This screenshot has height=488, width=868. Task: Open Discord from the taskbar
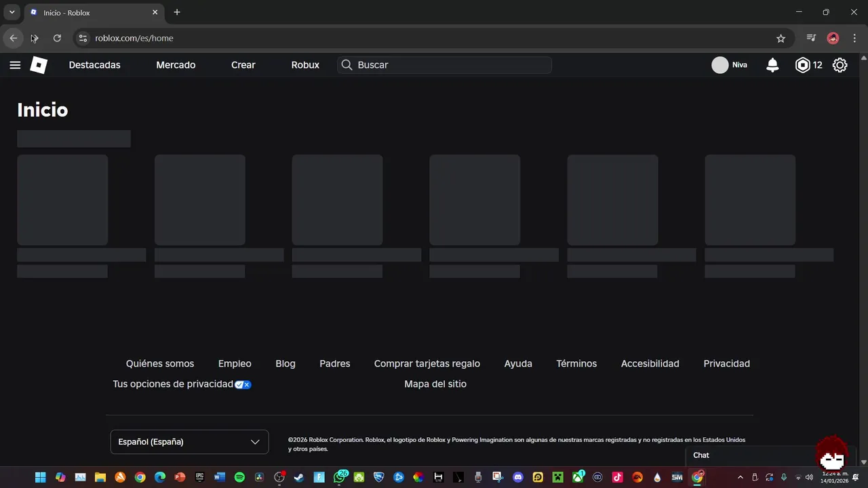pyautogui.click(x=518, y=477)
